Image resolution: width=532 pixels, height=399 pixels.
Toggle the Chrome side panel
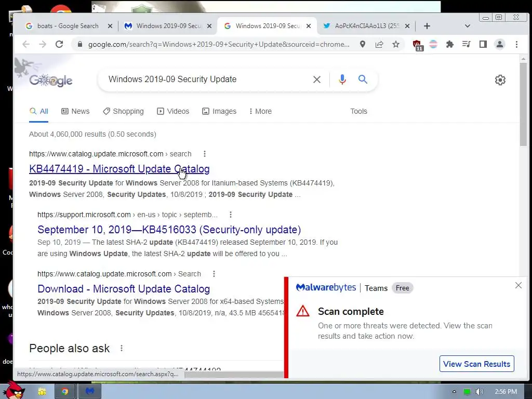483,45
